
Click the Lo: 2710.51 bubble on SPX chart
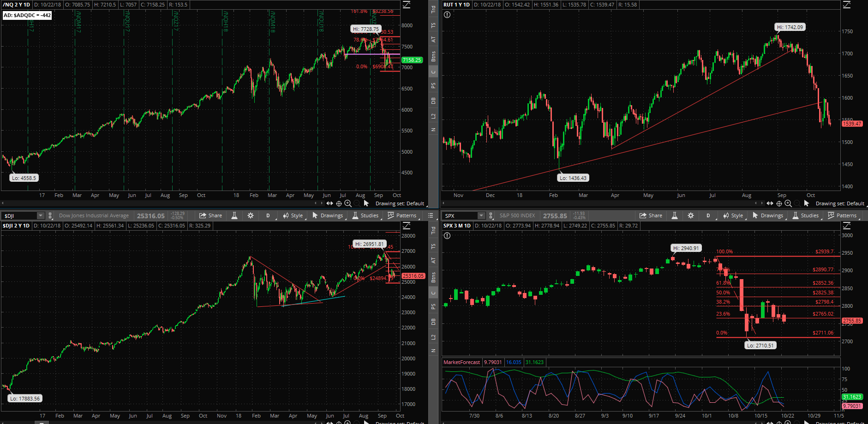coord(760,346)
